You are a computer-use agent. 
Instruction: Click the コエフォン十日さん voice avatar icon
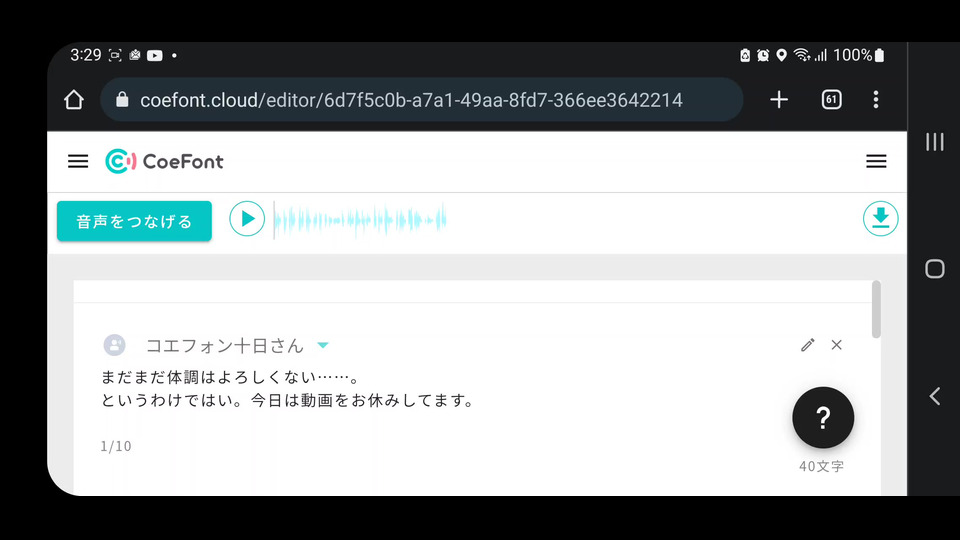click(114, 345)
